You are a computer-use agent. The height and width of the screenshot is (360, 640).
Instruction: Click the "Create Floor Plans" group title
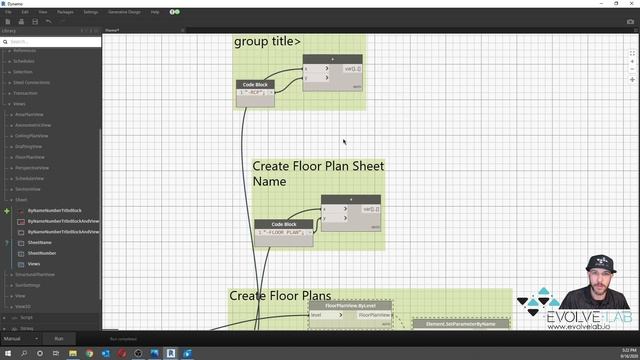[x=280, y=296]
